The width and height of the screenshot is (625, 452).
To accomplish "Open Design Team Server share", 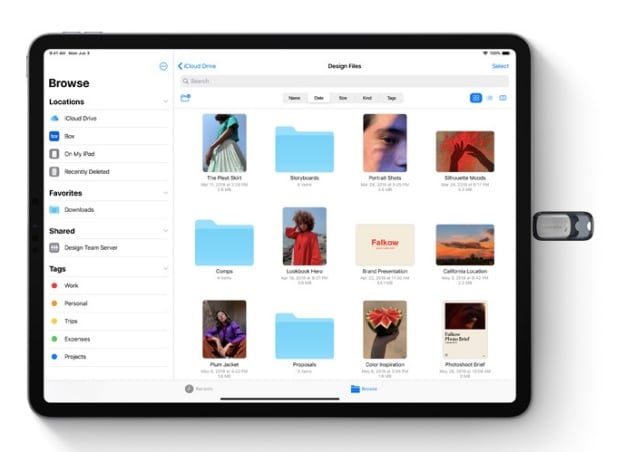I will (90, 247).
